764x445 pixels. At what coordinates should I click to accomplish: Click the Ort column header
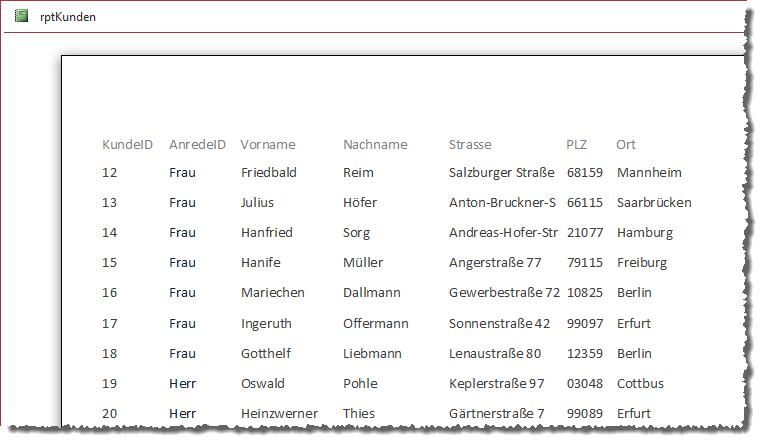(626, 145)
